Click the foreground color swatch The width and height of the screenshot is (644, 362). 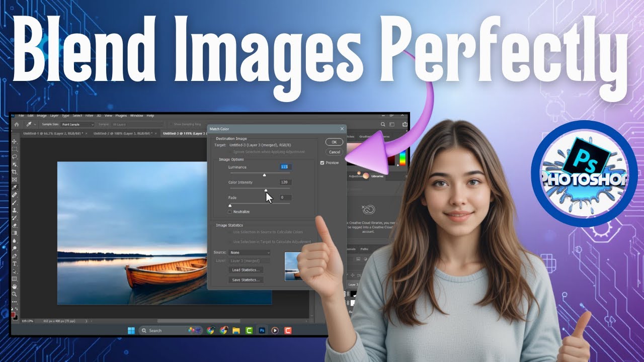(14, 314)
